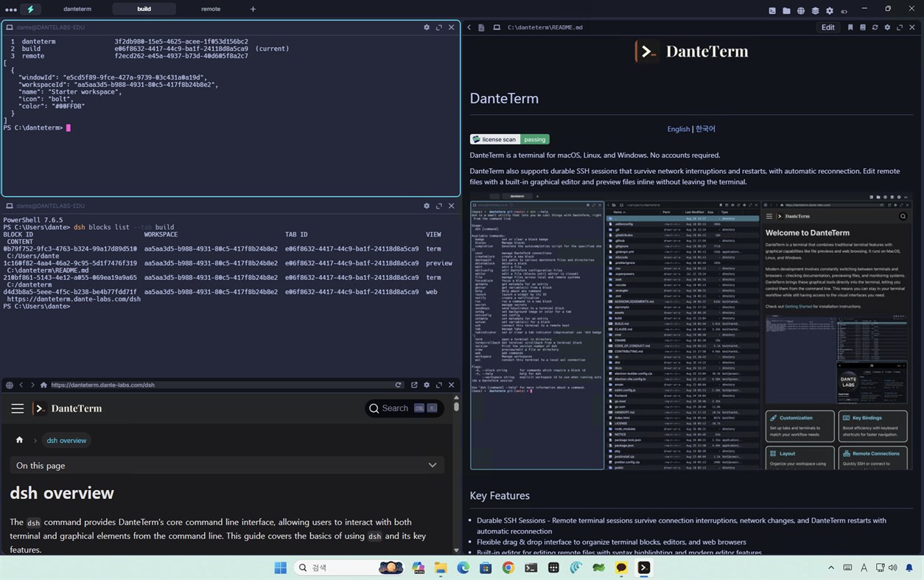Click the README screenshot image
The width and height of the screenshot is (924, 580).
pos(691,331)
